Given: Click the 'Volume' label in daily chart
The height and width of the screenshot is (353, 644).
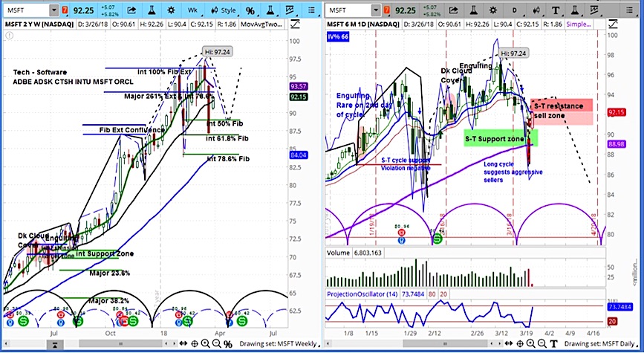Looking at the screenshot, I should click(339, 253).
